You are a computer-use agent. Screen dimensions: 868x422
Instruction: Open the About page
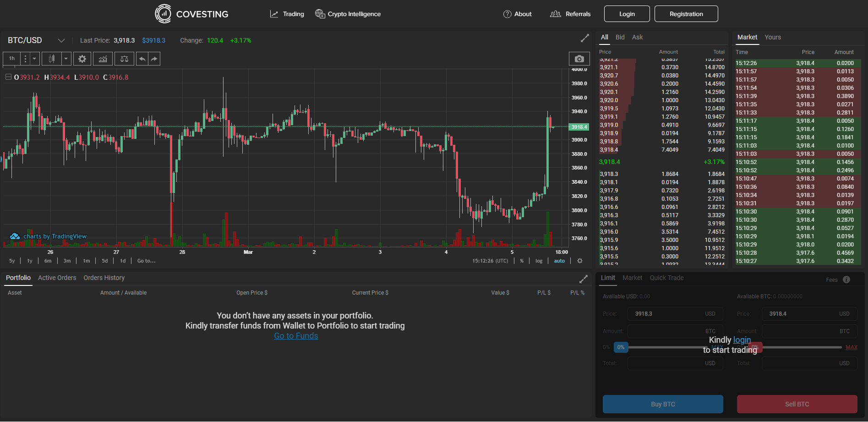pyautogui.click(x=518, y=14)
